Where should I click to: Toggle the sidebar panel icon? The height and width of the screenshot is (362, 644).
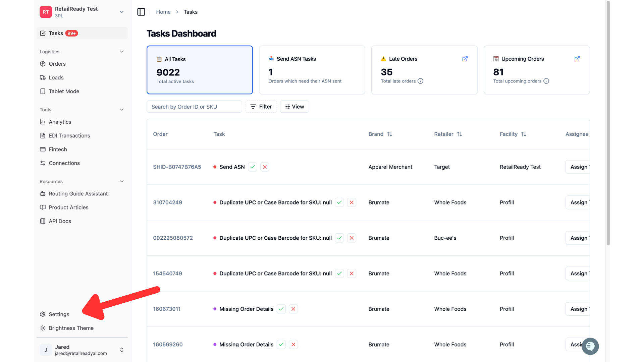pos(141,12)
